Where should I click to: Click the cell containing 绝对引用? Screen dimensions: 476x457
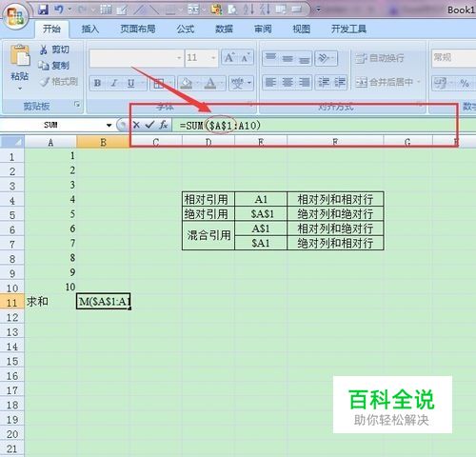tap(208, 213)
